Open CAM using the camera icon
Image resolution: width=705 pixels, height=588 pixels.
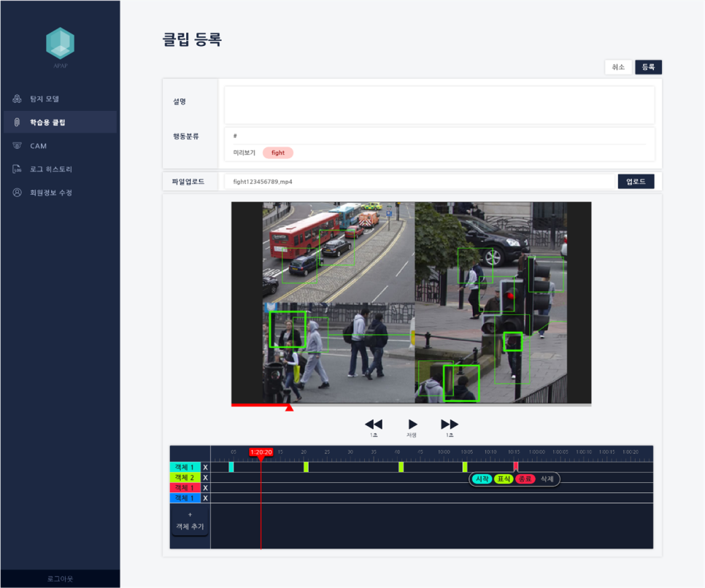click(x=17, y=146)
